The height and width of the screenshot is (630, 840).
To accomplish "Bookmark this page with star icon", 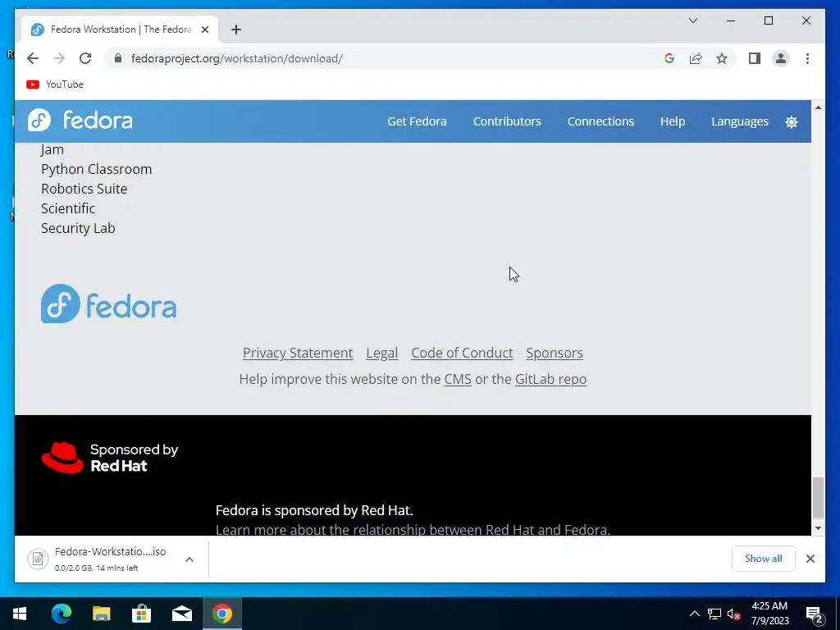I will [x=722, y=58].
